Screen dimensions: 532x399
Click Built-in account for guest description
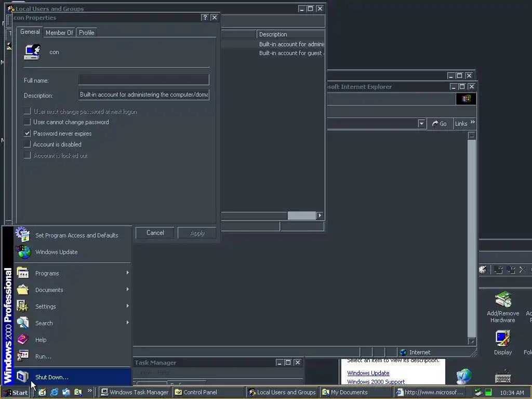point(292,53)
